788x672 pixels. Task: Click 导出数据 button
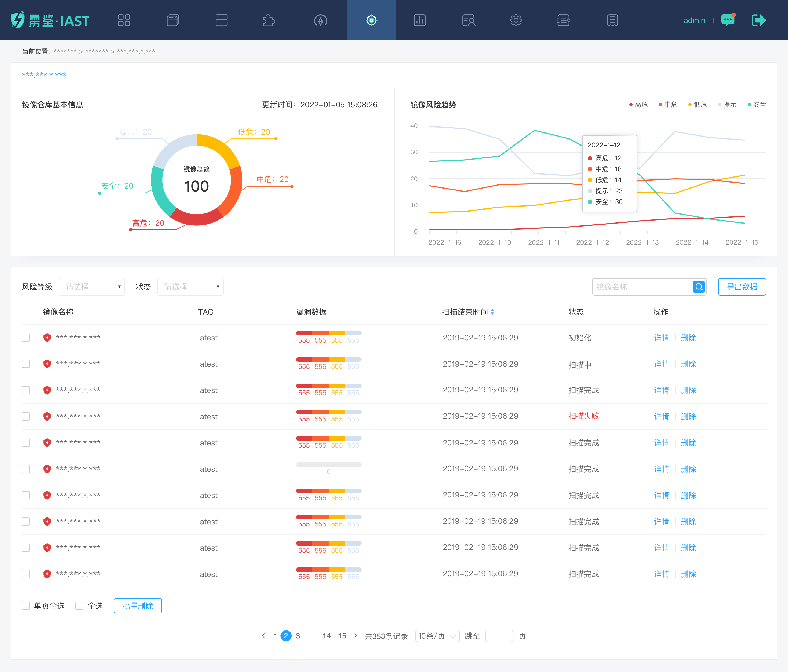coord(741,287)
